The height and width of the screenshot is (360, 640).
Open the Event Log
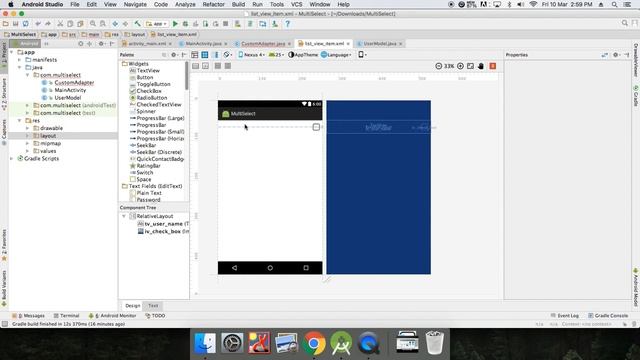tap(565, 316)
